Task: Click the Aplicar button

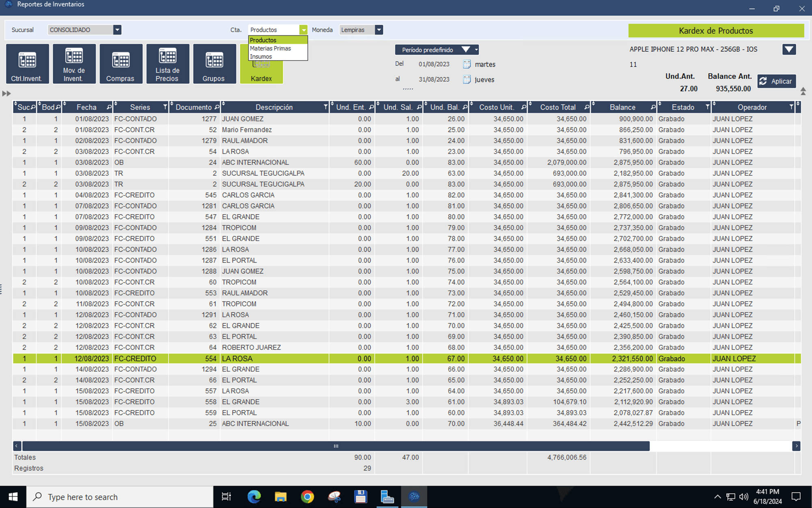Action: pos(776,81)
